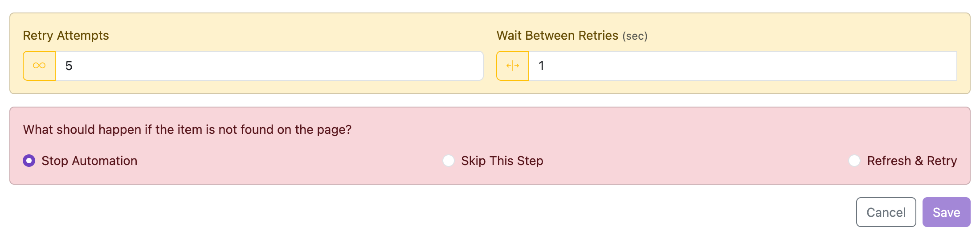Click the (sec) unit text

click(635, 36)
